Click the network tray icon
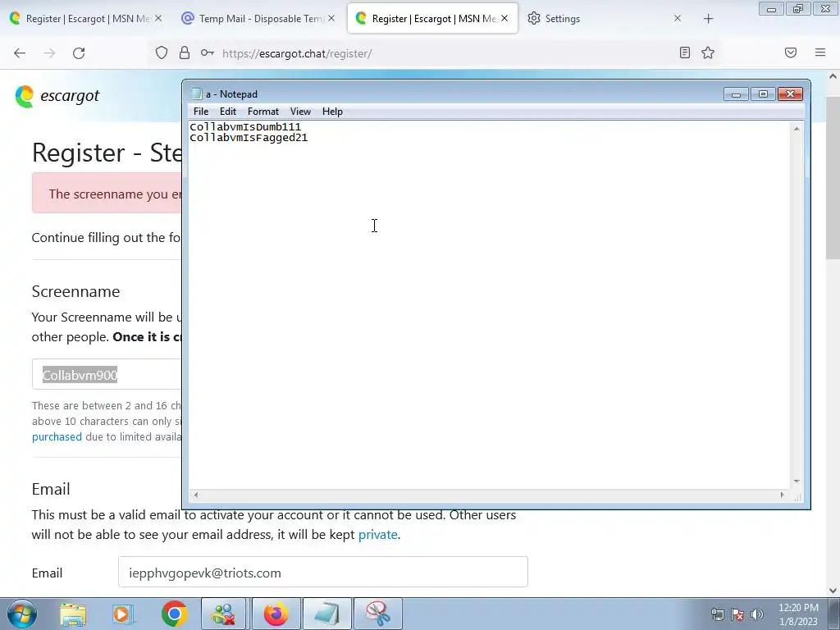Viewport: 840px width, 630px height. pos(717,614)
